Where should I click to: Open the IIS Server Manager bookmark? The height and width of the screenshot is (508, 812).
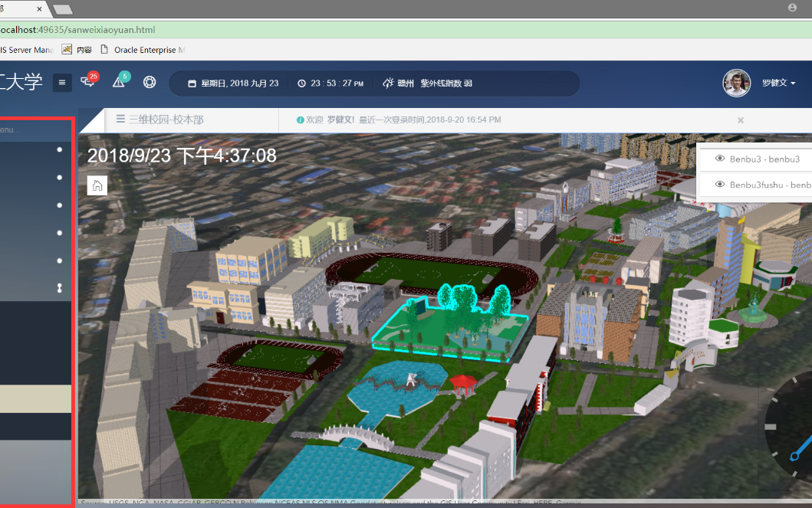27,50
